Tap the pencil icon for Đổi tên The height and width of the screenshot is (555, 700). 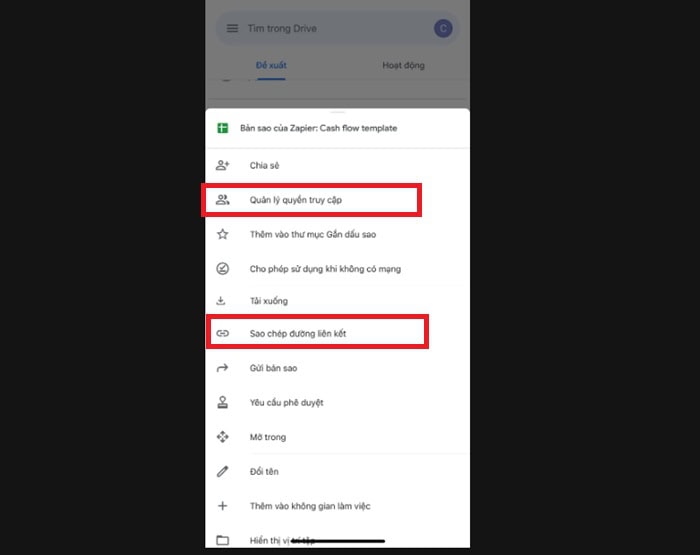coord(222,471)
